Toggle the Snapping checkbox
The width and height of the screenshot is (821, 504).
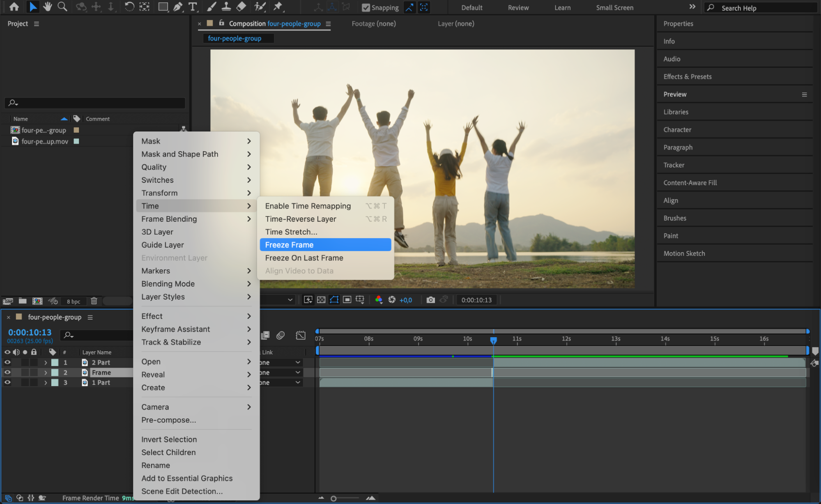366,7
